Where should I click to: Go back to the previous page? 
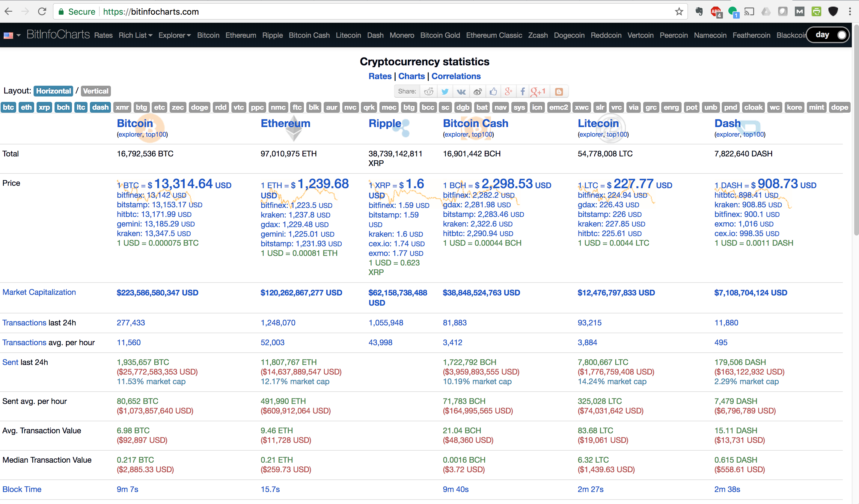pos(8,12)
